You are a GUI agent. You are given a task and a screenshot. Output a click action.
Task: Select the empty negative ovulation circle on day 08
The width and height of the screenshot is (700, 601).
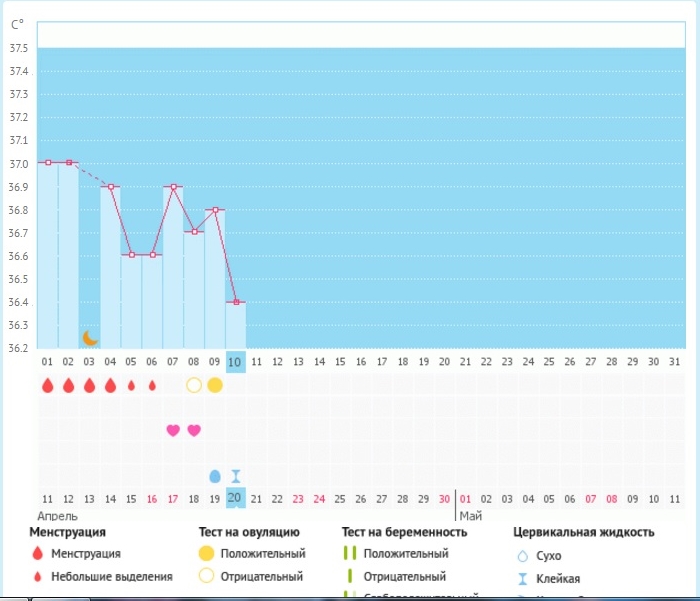click(x=194, y=385)
